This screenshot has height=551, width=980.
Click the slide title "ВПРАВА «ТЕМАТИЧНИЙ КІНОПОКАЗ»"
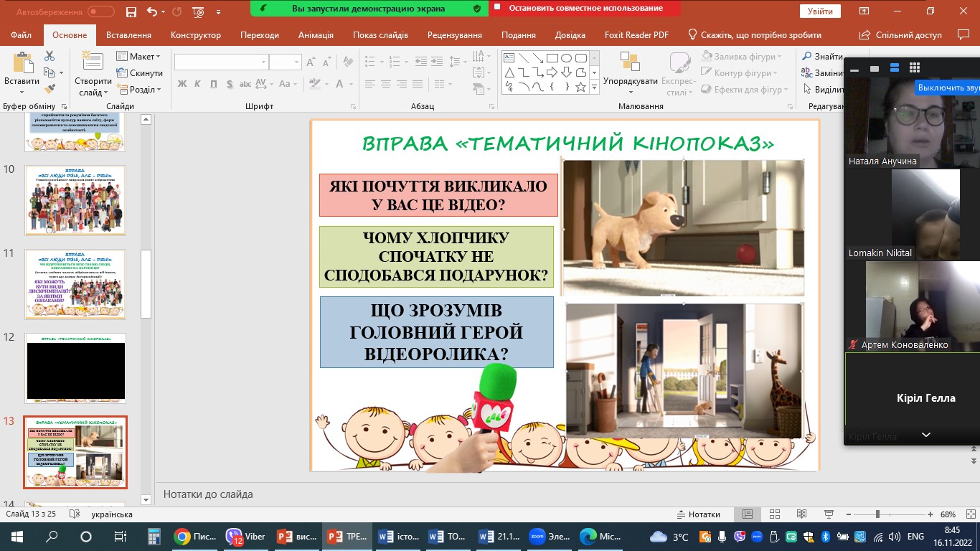point(568,143)
